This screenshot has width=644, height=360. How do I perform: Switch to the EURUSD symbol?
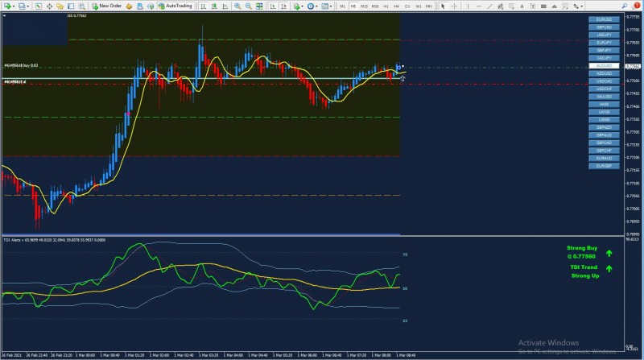603,19
